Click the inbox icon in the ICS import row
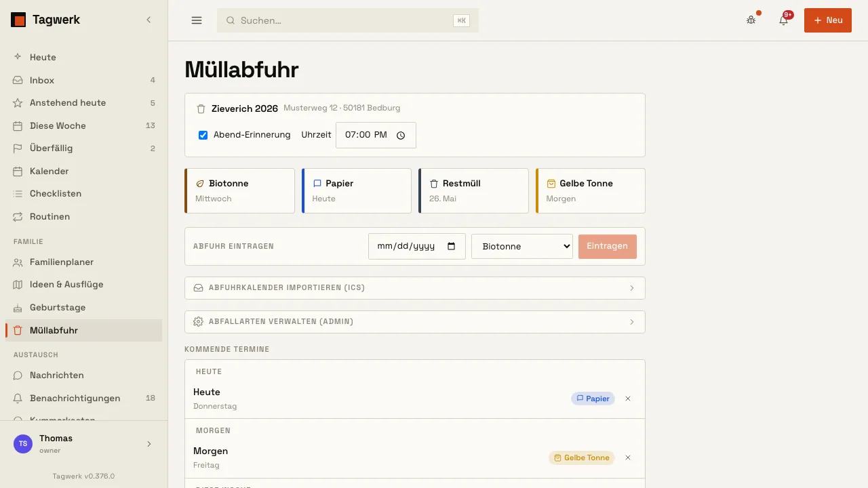This screenshot has height=488, width=868. (199, 288)
